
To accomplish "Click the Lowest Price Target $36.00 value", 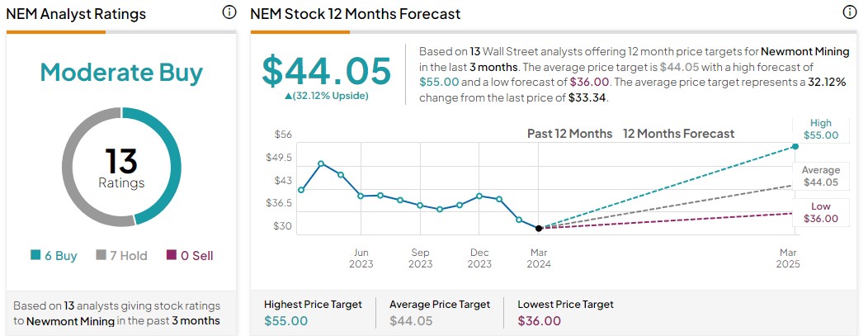I will click(x=540, y=320).
